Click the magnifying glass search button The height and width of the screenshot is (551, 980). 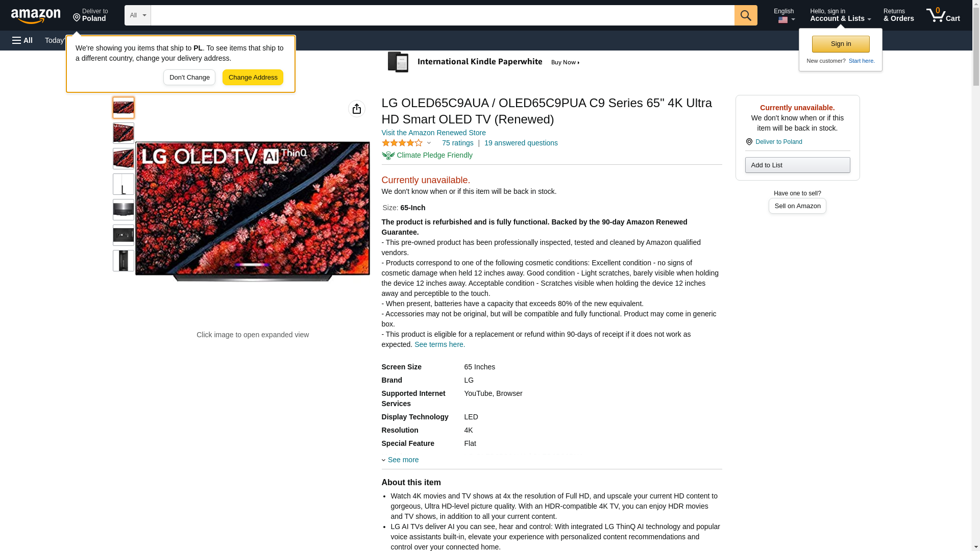point(745,15)
